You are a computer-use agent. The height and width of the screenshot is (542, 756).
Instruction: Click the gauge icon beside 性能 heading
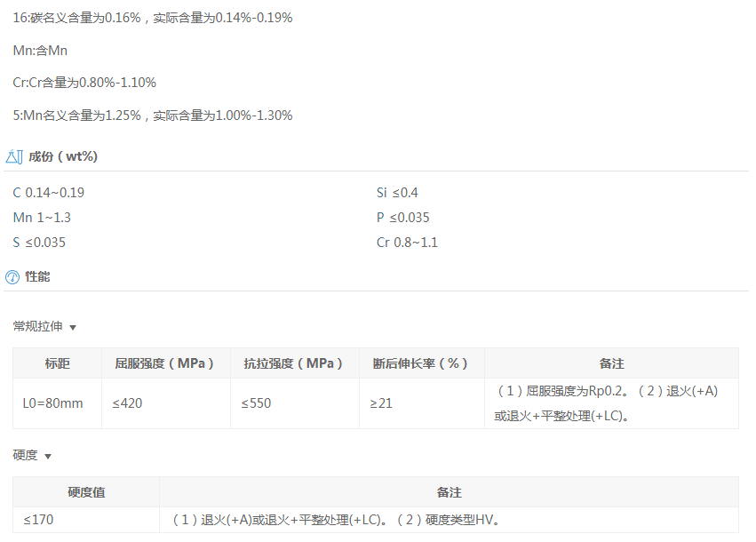click(12, 276)
